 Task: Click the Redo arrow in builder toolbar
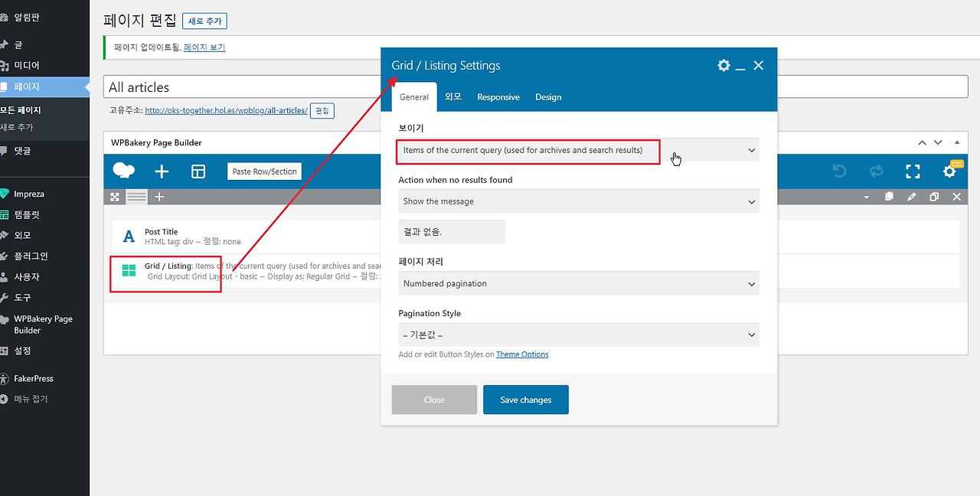point(876,171)
